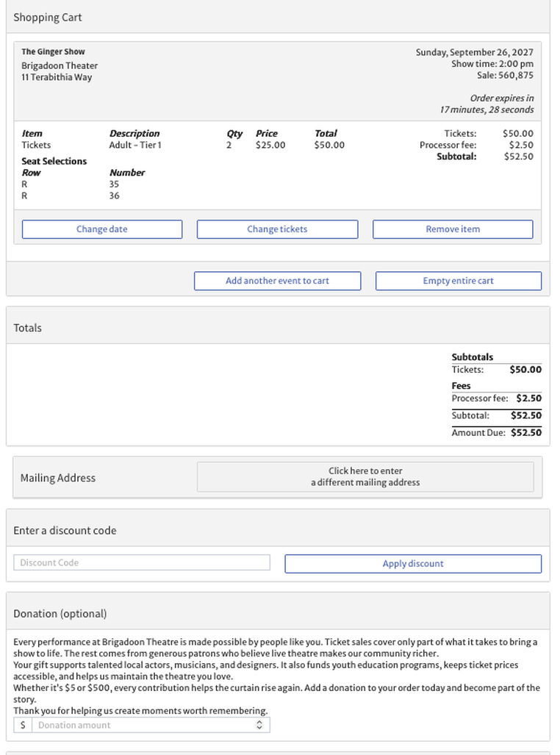Viewport: 560px width, 755px height.
Task: Focus the Discount Code field
Action: 142,562
